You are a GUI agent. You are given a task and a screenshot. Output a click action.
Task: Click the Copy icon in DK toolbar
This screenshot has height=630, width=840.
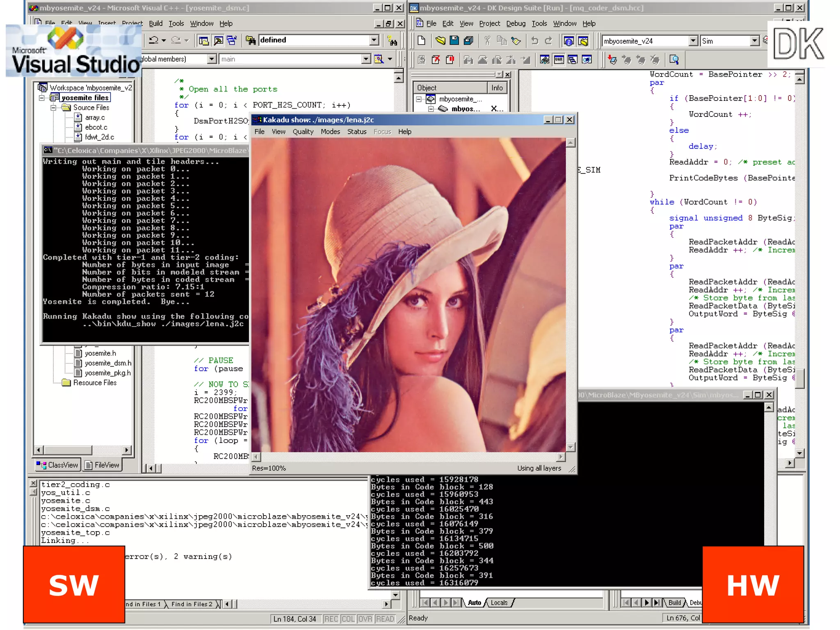pos(502,40)
